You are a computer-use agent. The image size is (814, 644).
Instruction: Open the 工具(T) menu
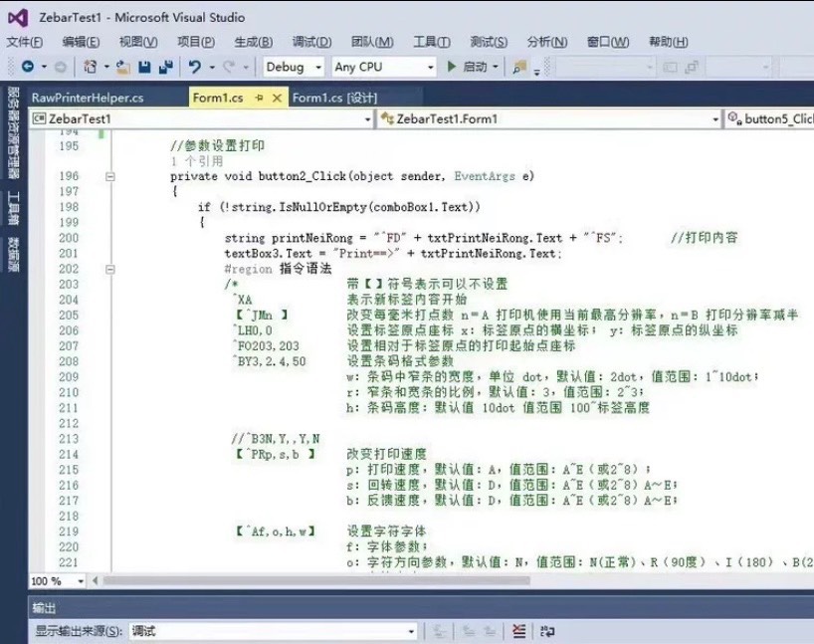coord(432,42)
